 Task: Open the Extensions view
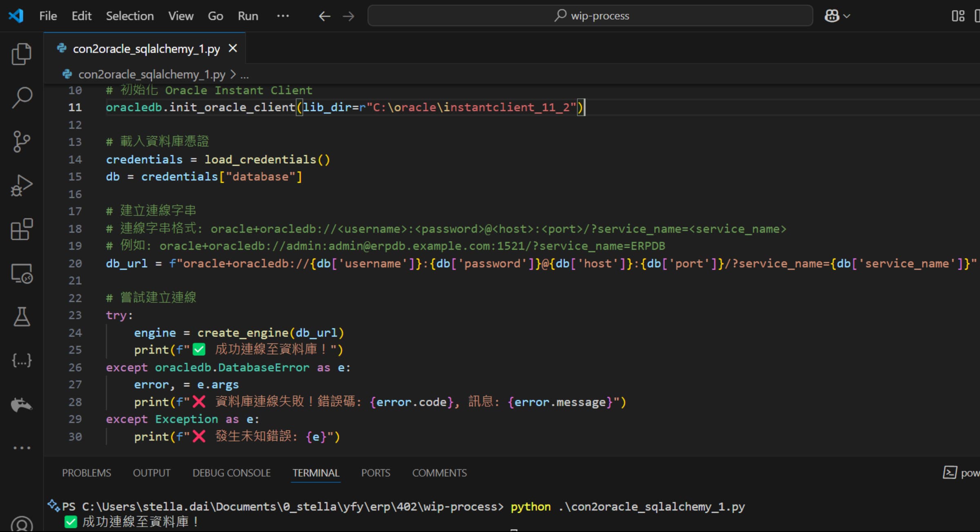click(x=22, y=229)
